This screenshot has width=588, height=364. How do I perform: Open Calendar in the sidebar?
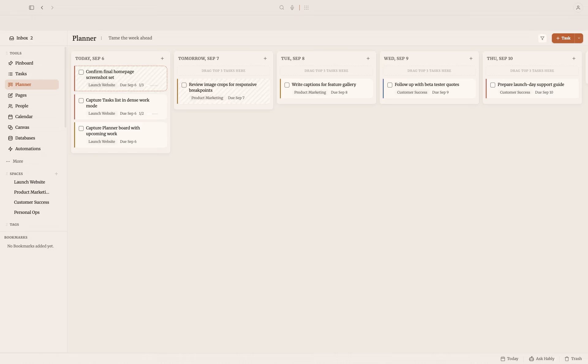tap(32, 117)
